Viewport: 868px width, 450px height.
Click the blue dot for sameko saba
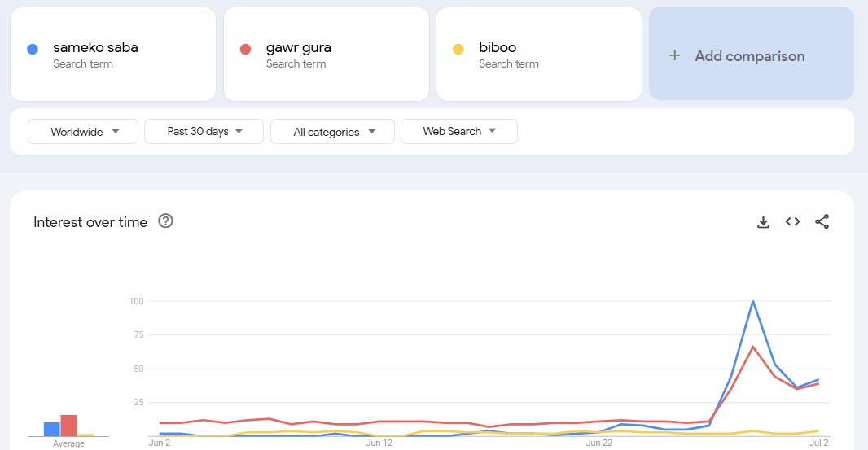[33, 49]
